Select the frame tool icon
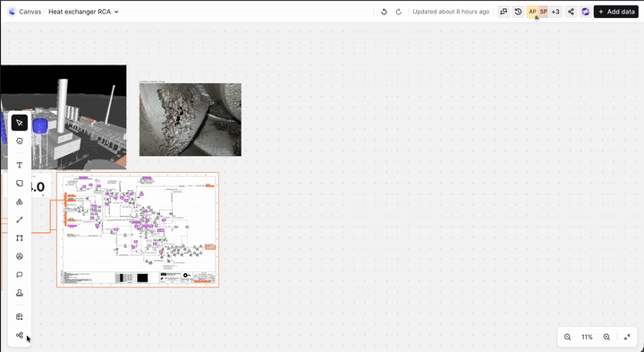The image size is (644, 352). click(20, 238)
